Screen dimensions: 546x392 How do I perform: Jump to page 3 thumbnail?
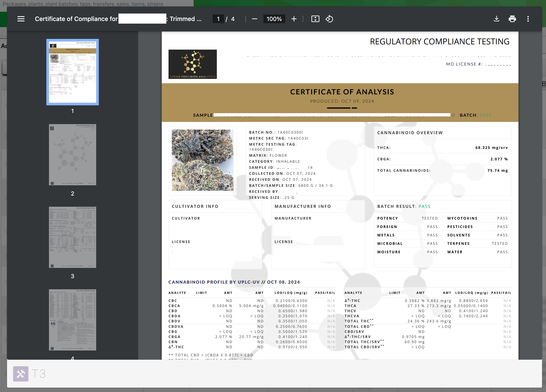click(73, 237)
